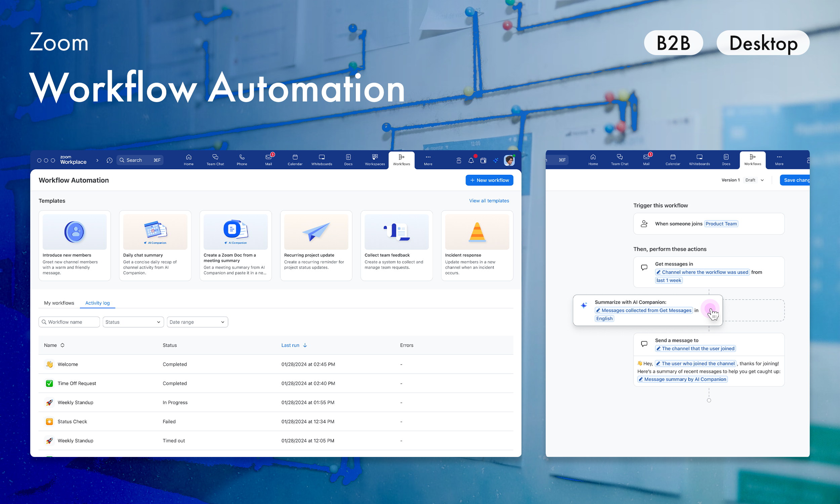Edit the Product Team channel tag
The width and height of the screenshot is (840, 504).
[x=721, y=223]
